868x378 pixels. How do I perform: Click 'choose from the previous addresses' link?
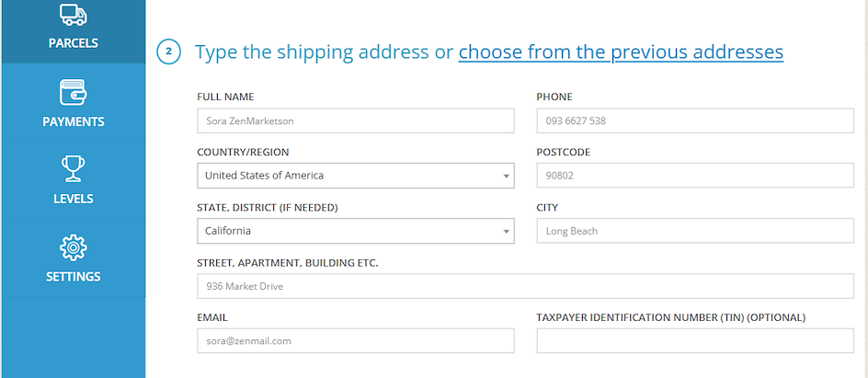(621, 52)
